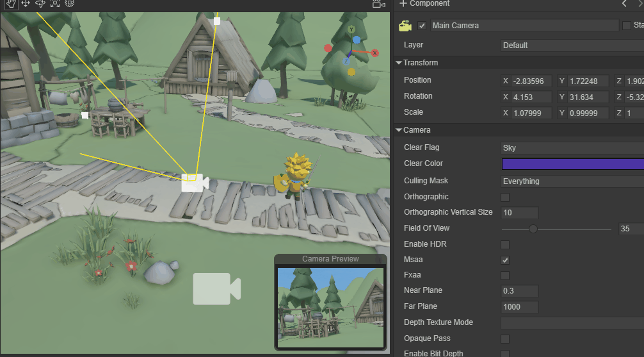
Task: Toggle the Main Camera active checkbox
Action: coord(422,26)
